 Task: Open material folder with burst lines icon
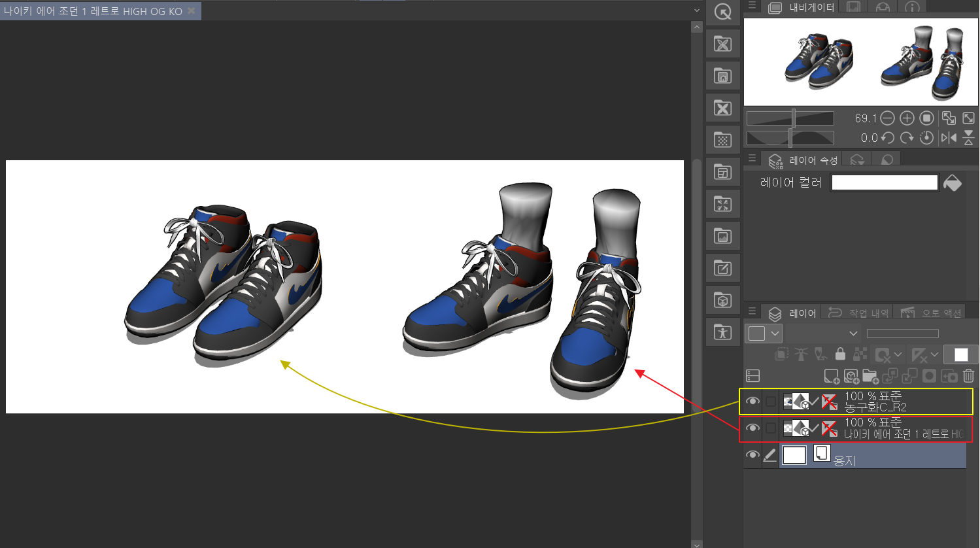722,204
